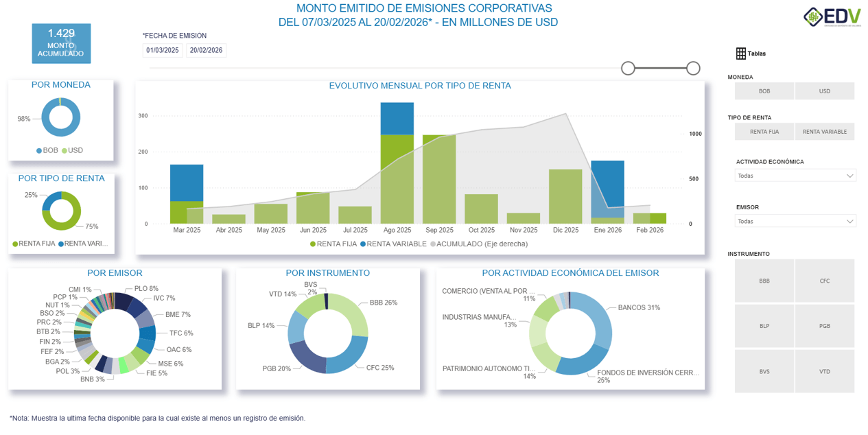
Task: Click the USD legend marker under Por Moneda
Action: 64,150
